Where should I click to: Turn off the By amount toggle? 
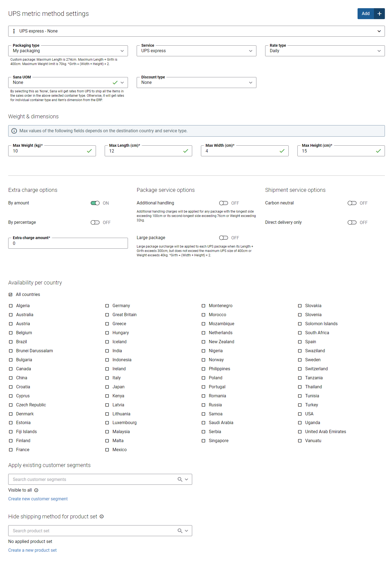[95, 203]
